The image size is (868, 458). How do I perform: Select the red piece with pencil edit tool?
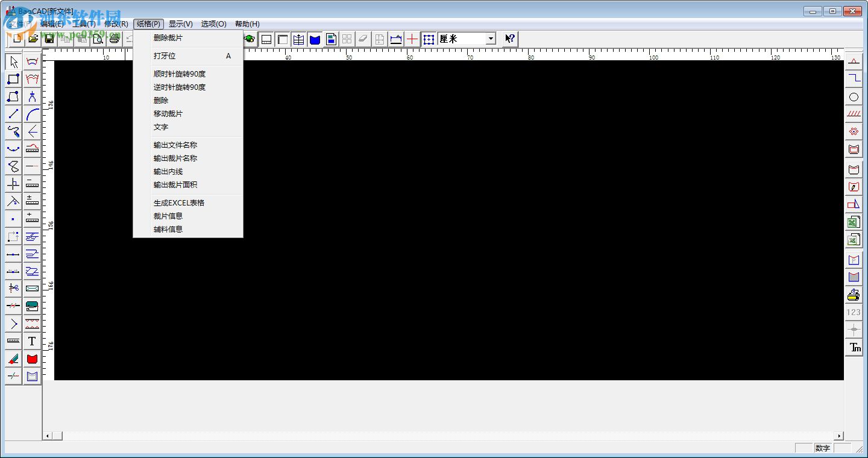854,187
